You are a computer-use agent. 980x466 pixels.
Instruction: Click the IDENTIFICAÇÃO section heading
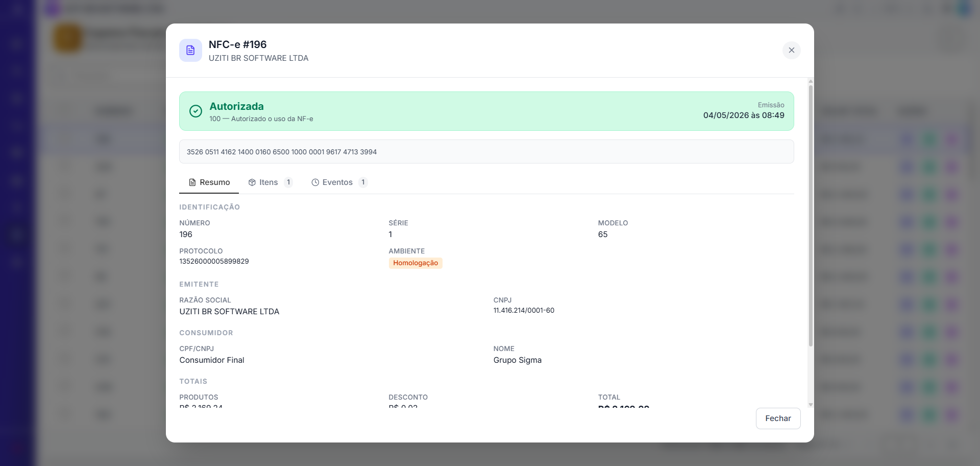pos(209,207)
